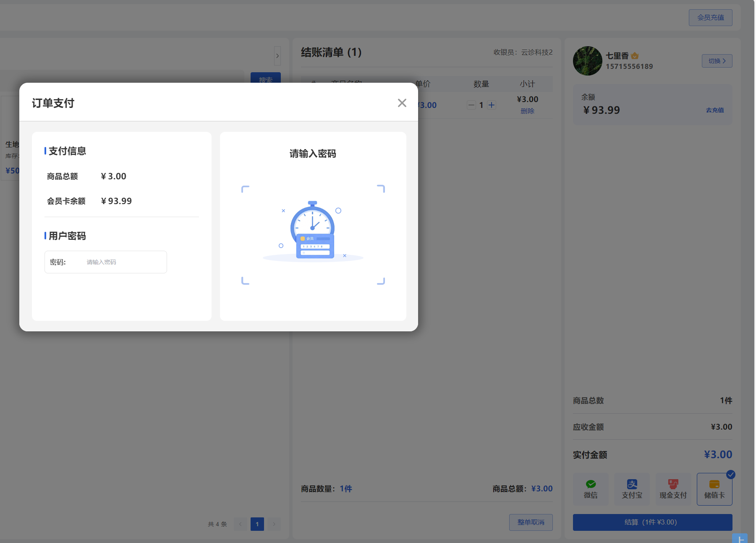Expand the hidden product panel arrow
The image size is (756, 543).
coord(277,55)
